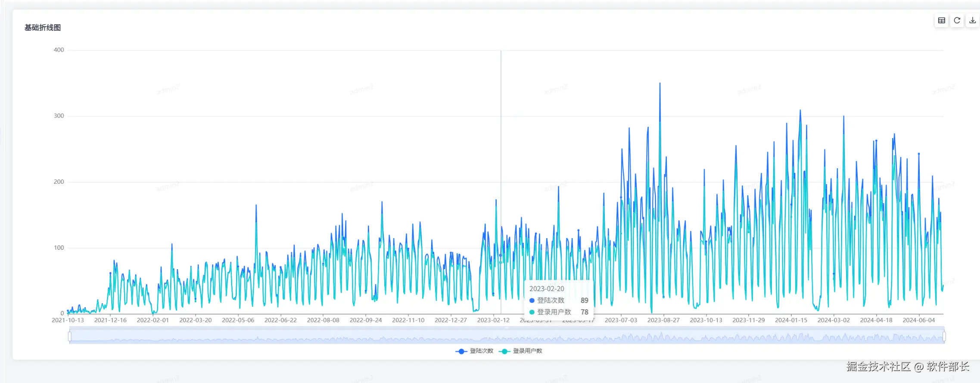Toggle the 登陆次数 legend series
Viewport: 980px width, 383px height.
click(x=474, y=351)
